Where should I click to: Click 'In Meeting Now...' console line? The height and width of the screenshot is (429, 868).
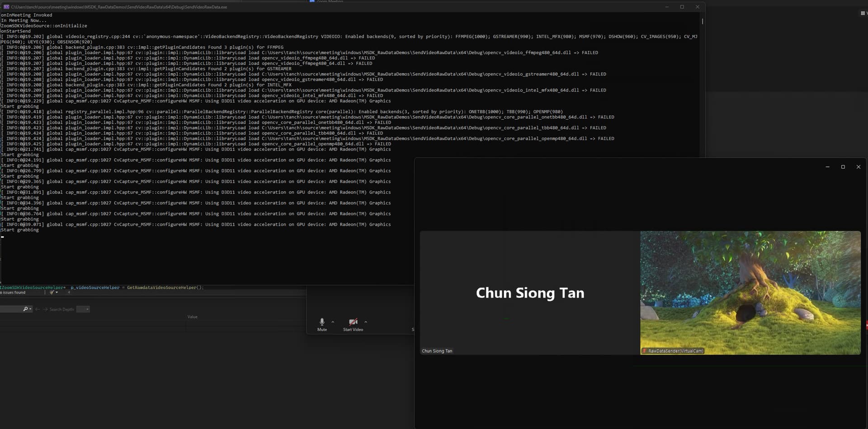coord(24,20)
